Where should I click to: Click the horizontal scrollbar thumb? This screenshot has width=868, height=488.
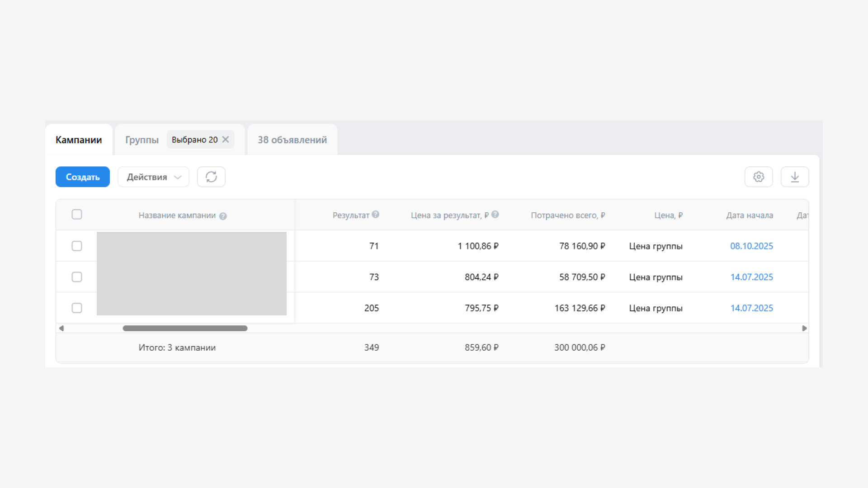coord(185,328)
